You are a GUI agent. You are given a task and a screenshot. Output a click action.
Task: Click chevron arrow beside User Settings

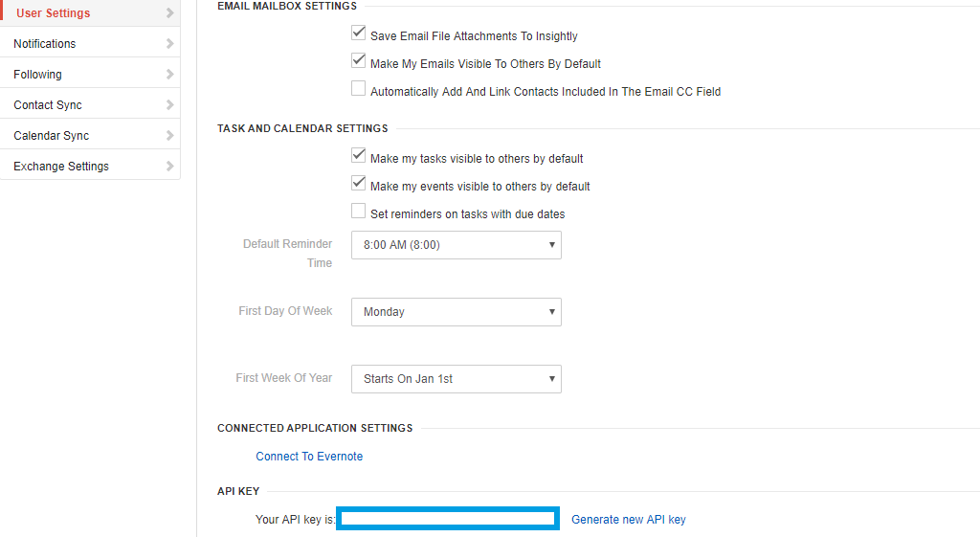click(170, 13)
